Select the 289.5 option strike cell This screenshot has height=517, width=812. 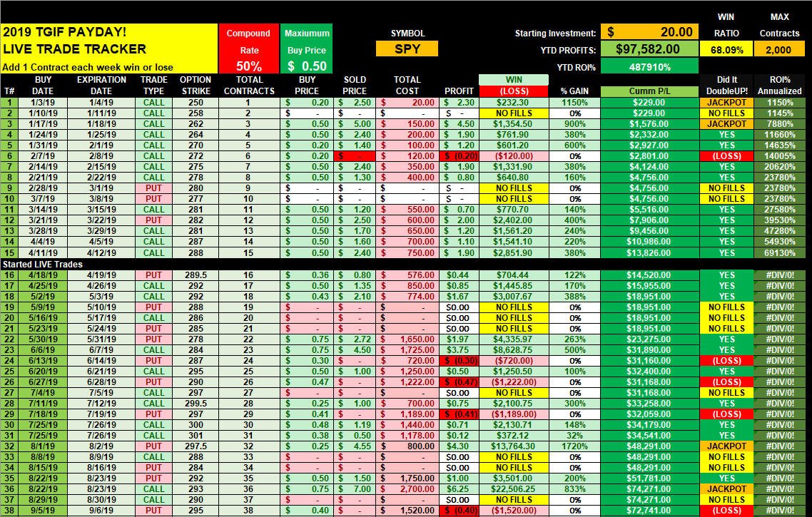tap(196, 275)
